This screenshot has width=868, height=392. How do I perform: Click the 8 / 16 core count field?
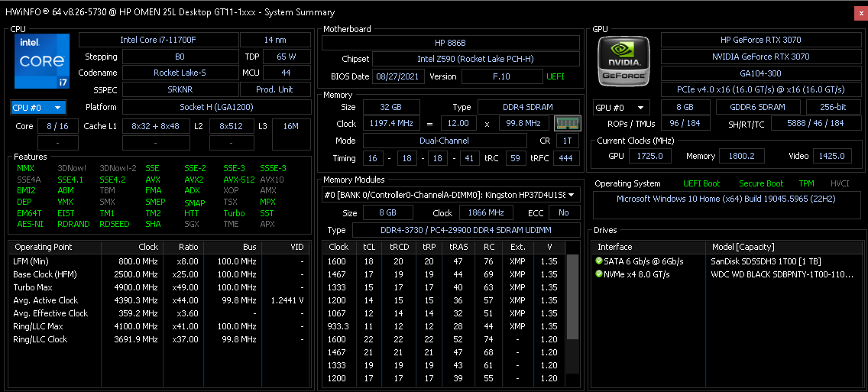[57, 126]
